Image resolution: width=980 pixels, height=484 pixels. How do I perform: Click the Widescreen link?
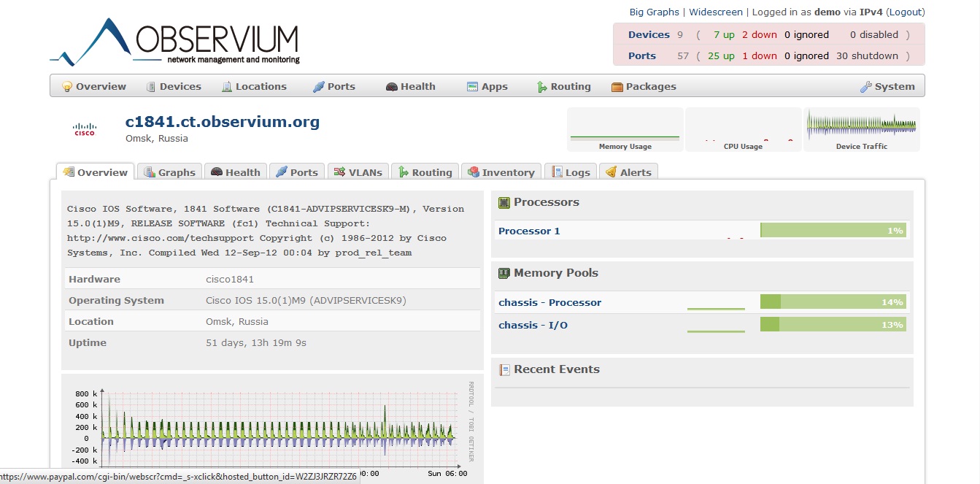point(716,12)
